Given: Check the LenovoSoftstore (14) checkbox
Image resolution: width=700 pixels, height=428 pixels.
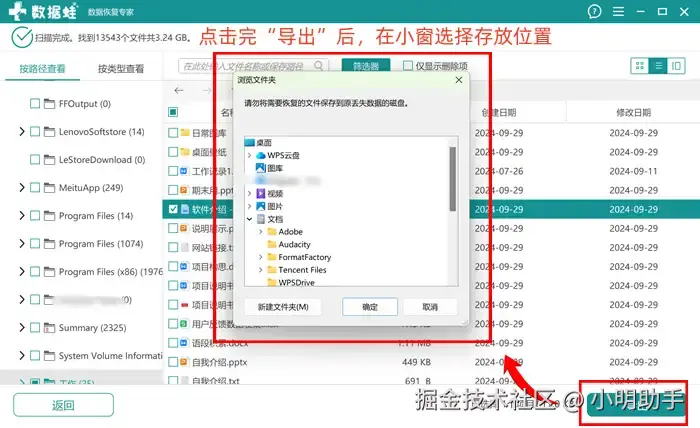Looking at the screenshot, I should click(35, 131).
